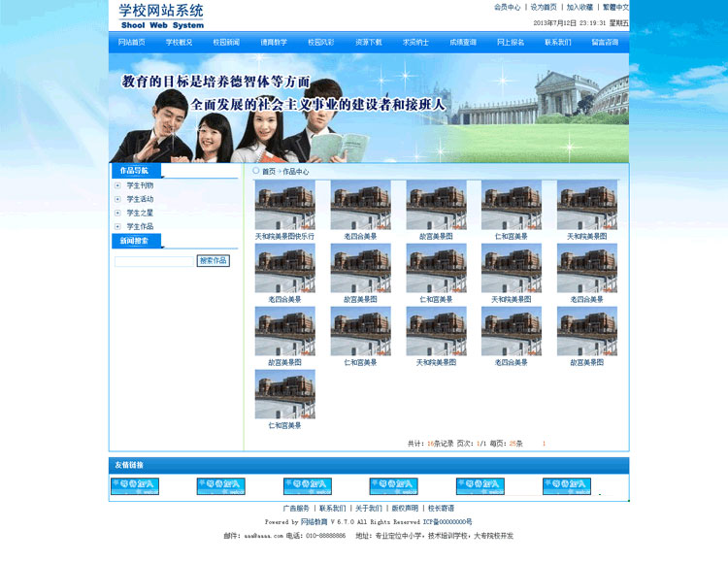Open the 求贤纳士 menu item
The height and width of the screenshot is (563, 728).
(415, 43)
